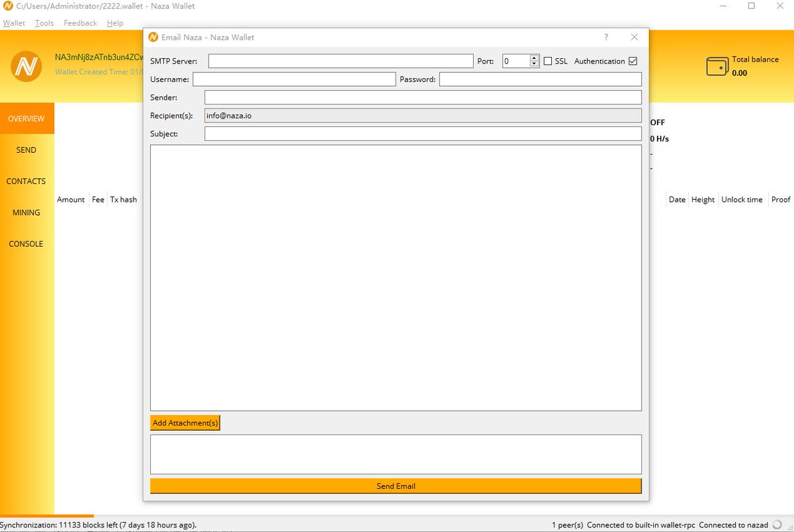Increase the Port value with the up arrow
The height and width of the screenshot is (532, 794).
[535, 58]
